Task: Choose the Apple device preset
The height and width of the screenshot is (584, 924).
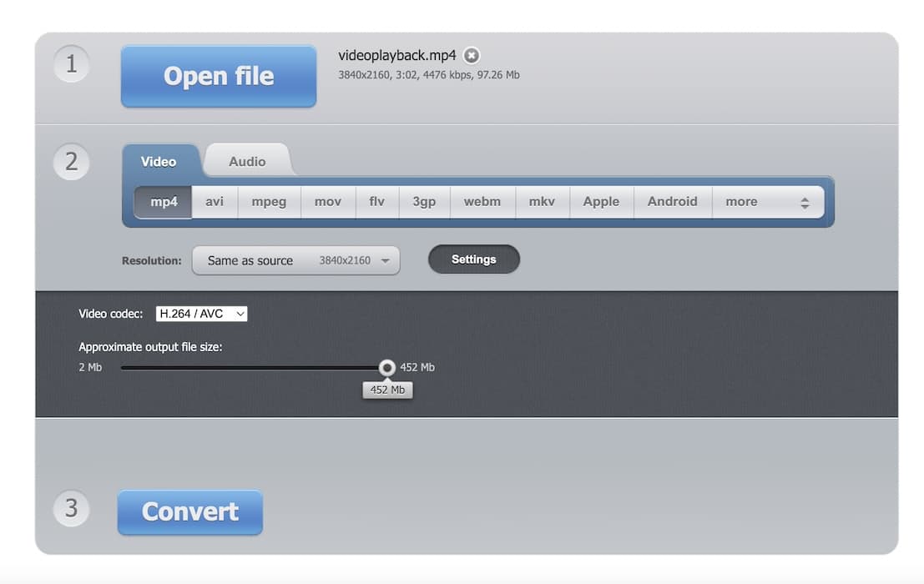Action: click(x=601, y=202)
